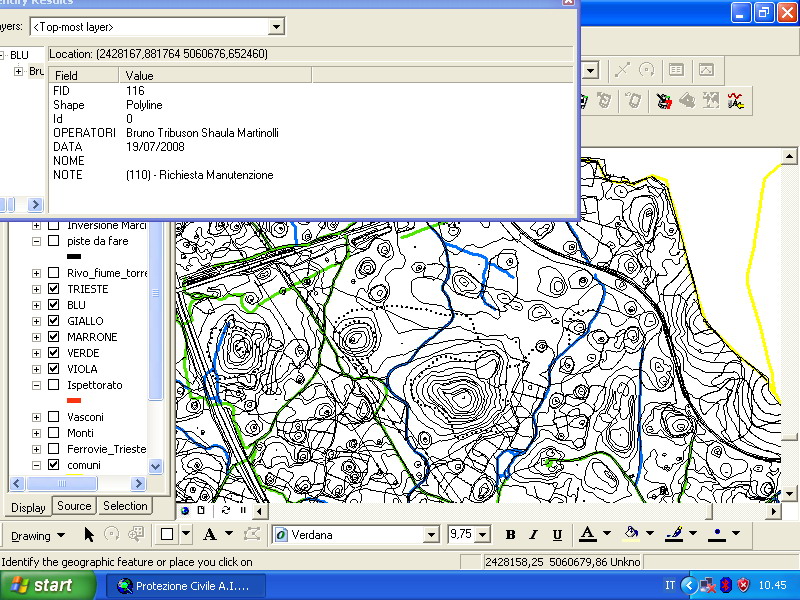Click the Underline formatting icon
Screen dimensions: 800x600
[x=557, y=535]
